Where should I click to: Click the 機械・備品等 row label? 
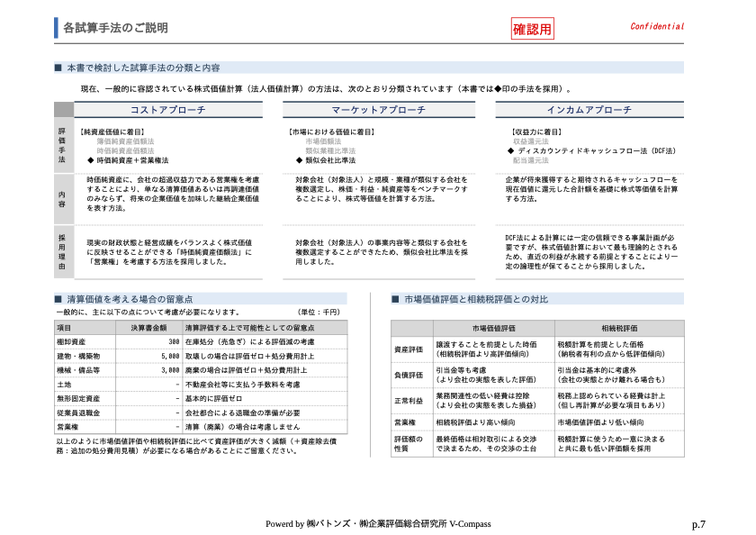(78, 370)
